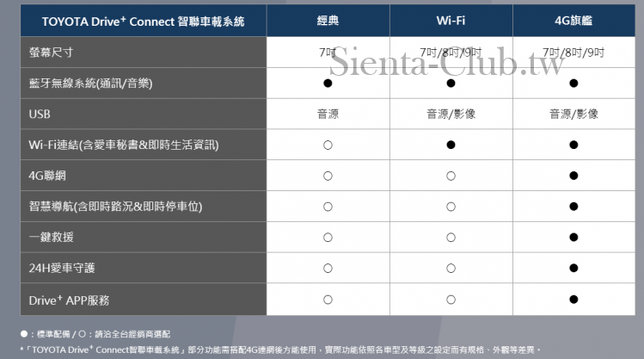644x359 pixels.
Task: Click the filled dot for Wi-Fi連結 in Wi-Fi column
Action: coord(451,145)
